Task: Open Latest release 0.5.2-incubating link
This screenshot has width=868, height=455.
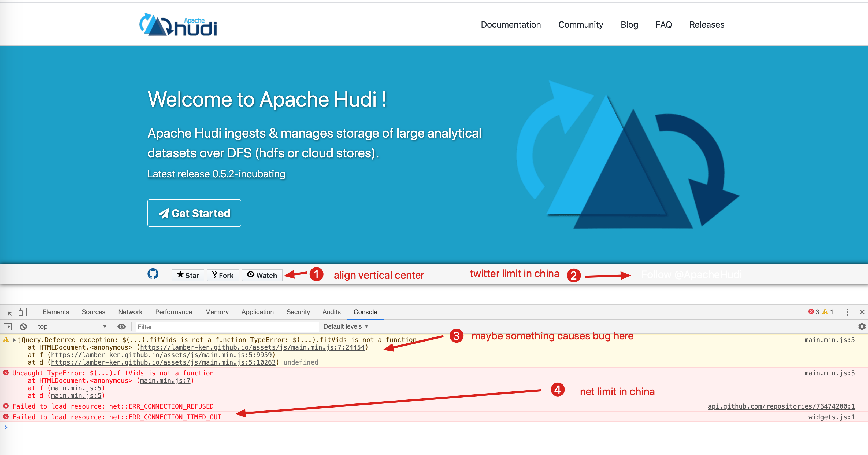Action: coord(216,174)
